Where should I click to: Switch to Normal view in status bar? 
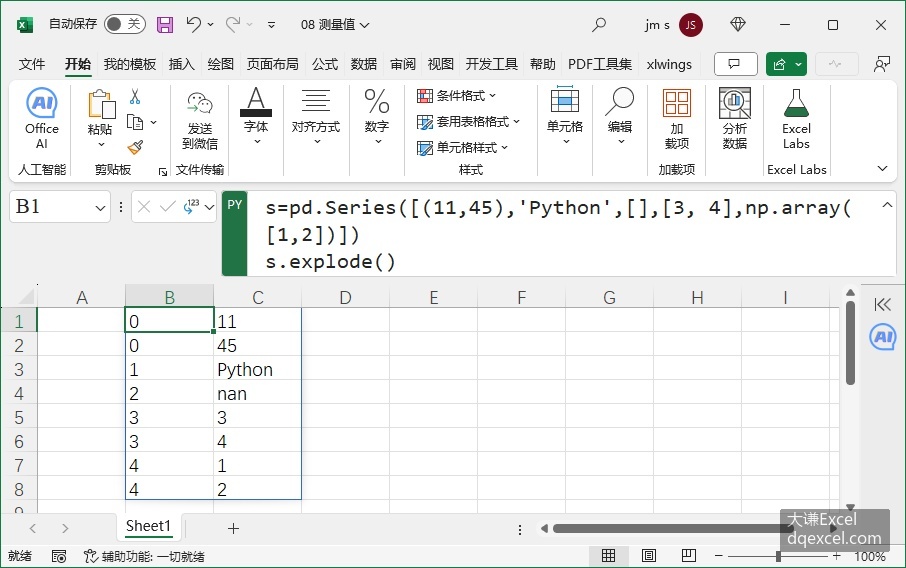coord(608,556)
